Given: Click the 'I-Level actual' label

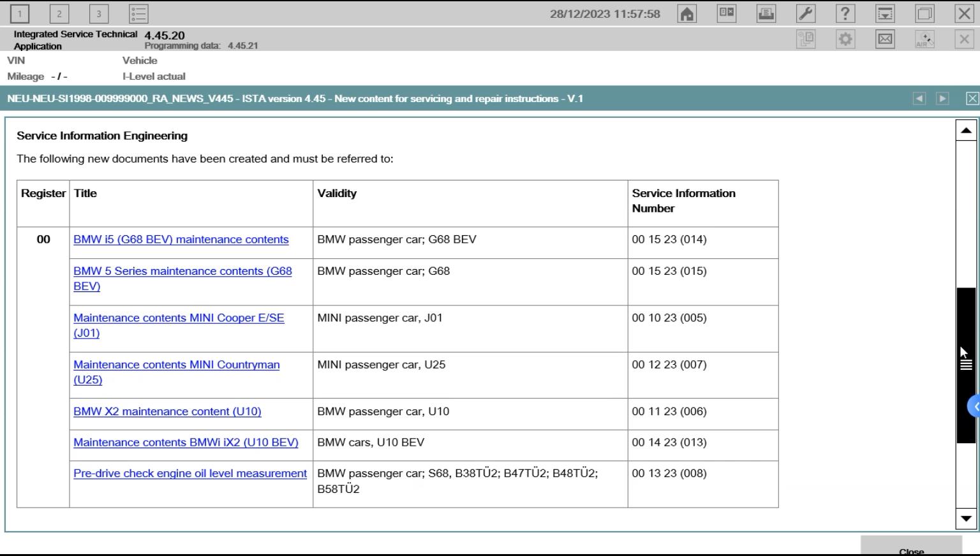Looking at the screenshot, I should [x=154, y=77].
